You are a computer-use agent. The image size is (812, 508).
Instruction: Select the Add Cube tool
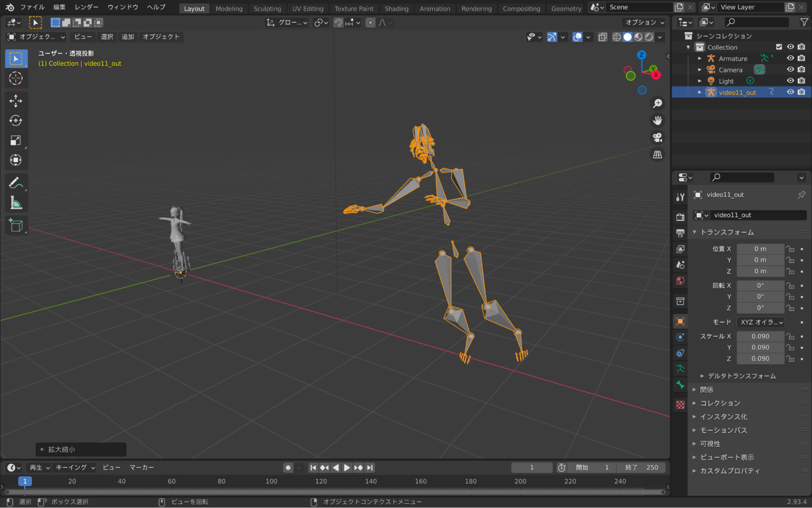16,226
